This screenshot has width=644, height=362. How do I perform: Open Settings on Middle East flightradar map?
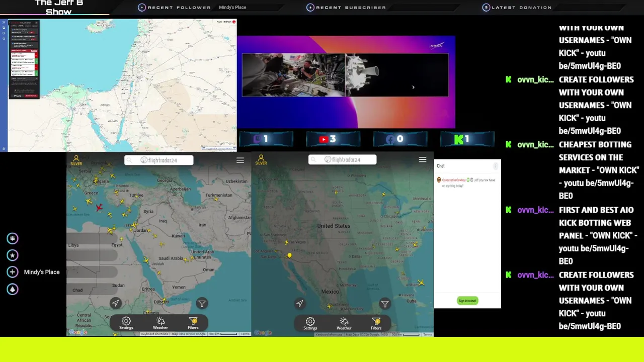(x=126, y=323)
